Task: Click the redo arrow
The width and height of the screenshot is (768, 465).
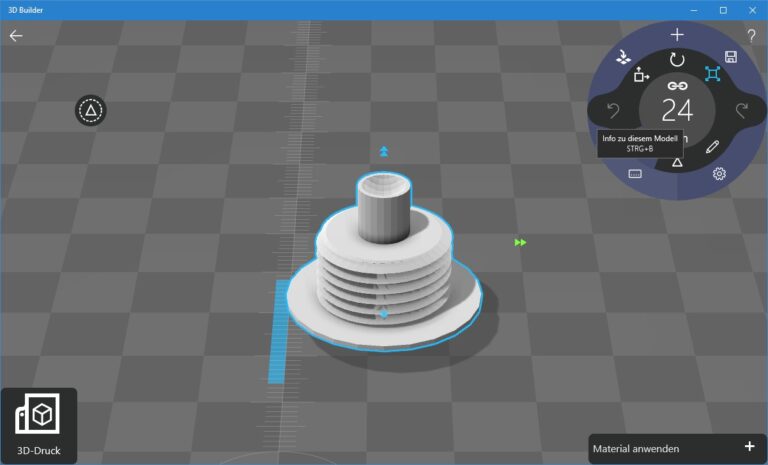Action: (741, 110)
